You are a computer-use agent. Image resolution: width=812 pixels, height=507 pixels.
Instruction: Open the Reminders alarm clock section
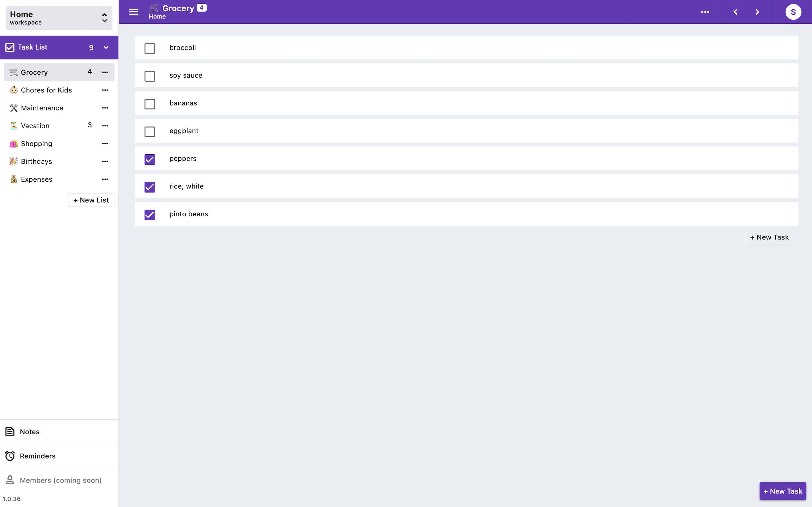[x=37, y=456]
